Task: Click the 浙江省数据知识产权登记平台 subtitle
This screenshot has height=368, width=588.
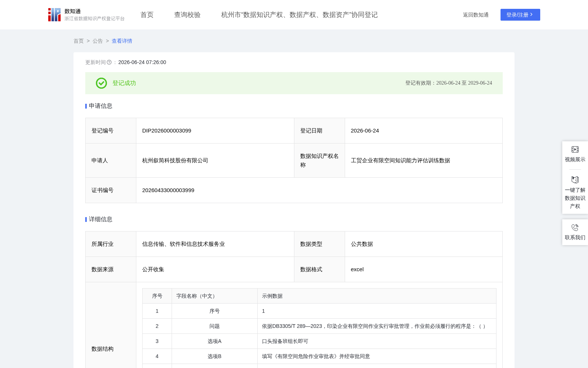Action: (95, 19)
